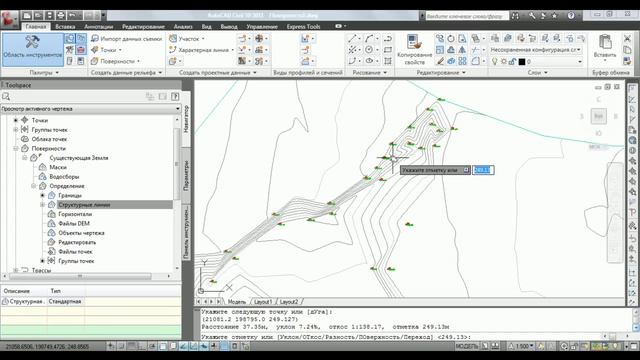Select the Line tool in Рисование panel
The image size is (640, 360).
(x=352, y=38)
